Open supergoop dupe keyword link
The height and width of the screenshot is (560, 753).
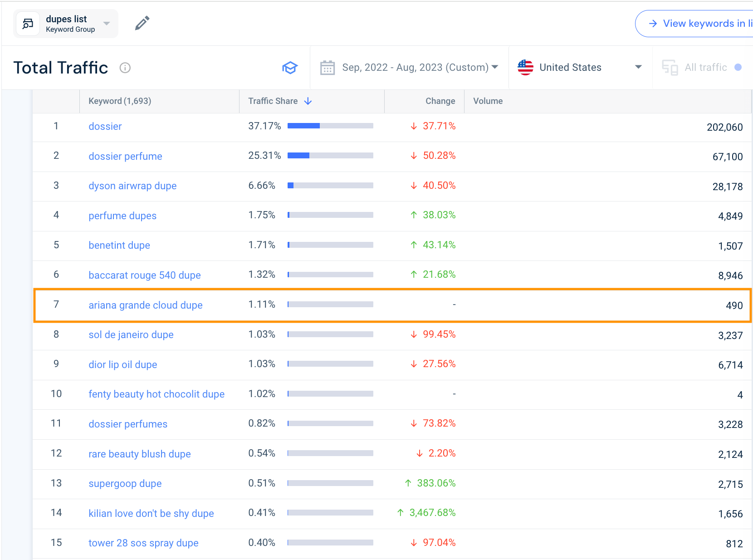(125, 484)
